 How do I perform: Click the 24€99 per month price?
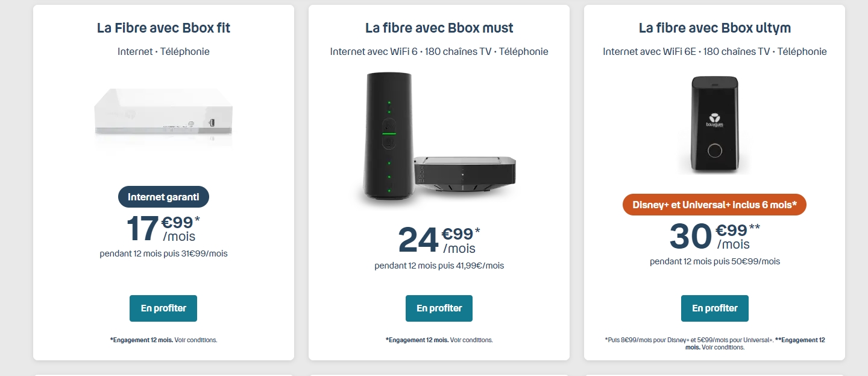[x=439, y=240]
